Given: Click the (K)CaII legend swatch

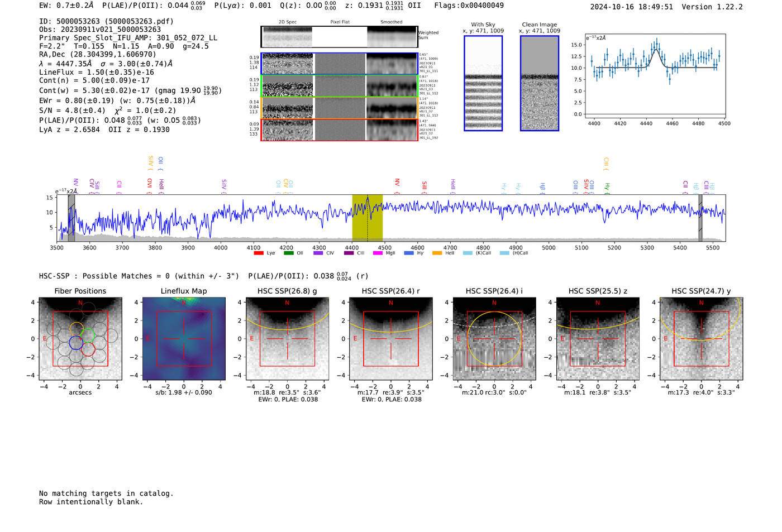Looking at the screenshot, I should click(468, 253).
